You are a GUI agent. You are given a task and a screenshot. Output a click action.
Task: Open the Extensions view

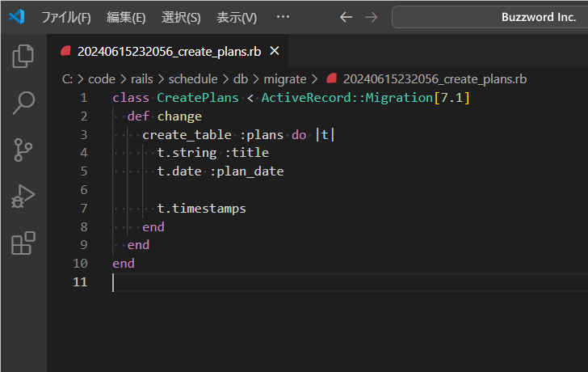23,243
